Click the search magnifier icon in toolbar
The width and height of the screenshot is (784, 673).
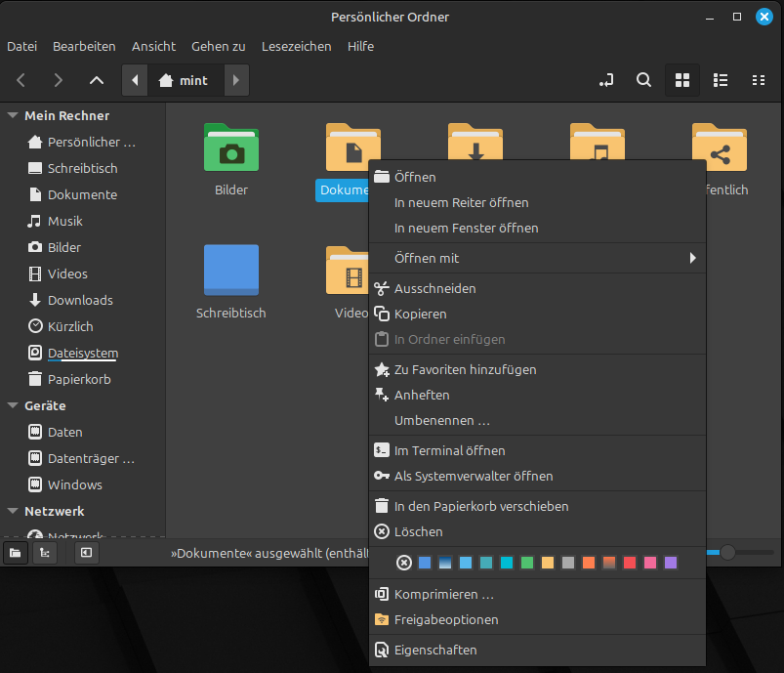[643, 80]
